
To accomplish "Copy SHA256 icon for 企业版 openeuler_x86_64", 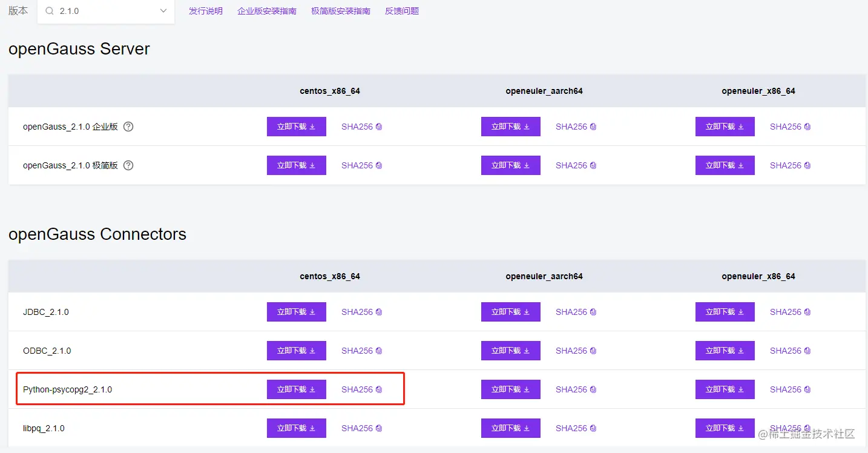I will click(807, 127).
